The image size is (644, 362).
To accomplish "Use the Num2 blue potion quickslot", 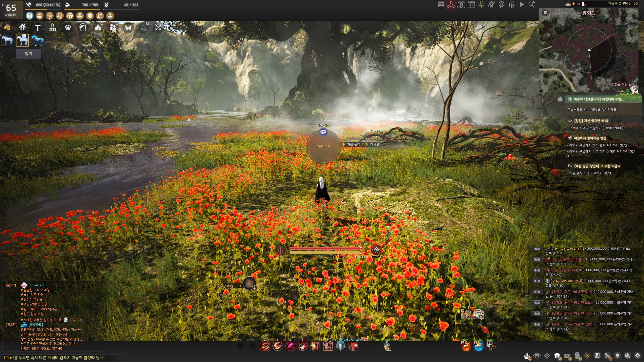I will tap(478, 347).
